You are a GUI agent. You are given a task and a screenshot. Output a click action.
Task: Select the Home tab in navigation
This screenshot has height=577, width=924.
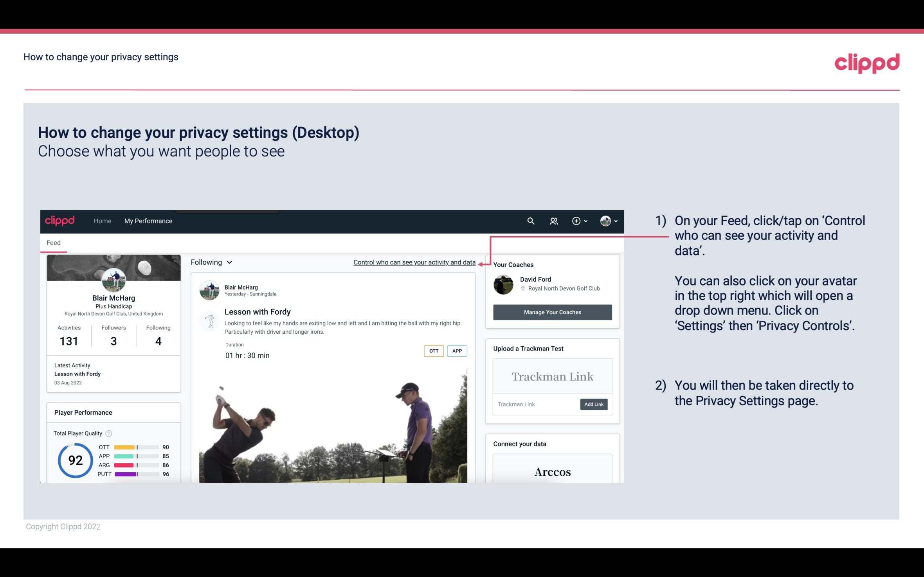point(102,221)
